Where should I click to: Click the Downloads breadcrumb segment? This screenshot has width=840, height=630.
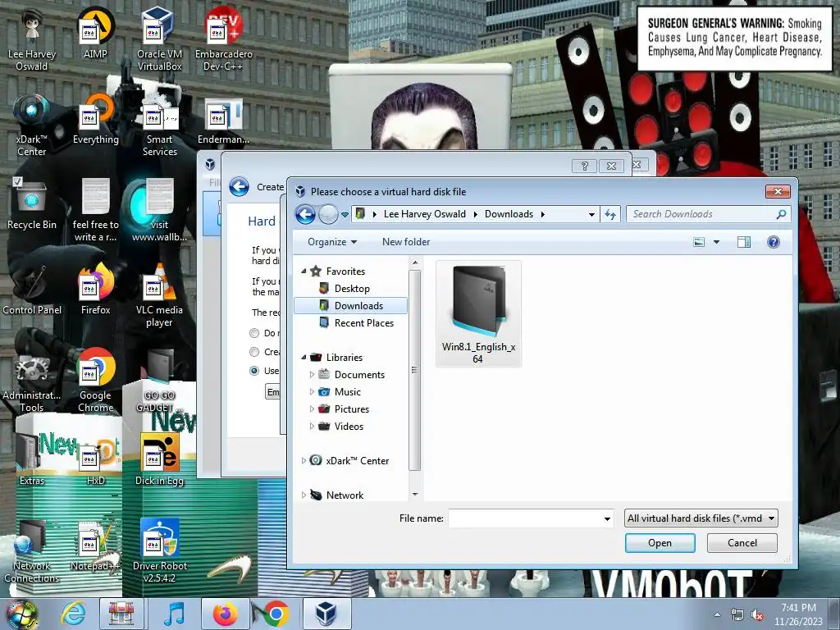click(x=509, y=214)
